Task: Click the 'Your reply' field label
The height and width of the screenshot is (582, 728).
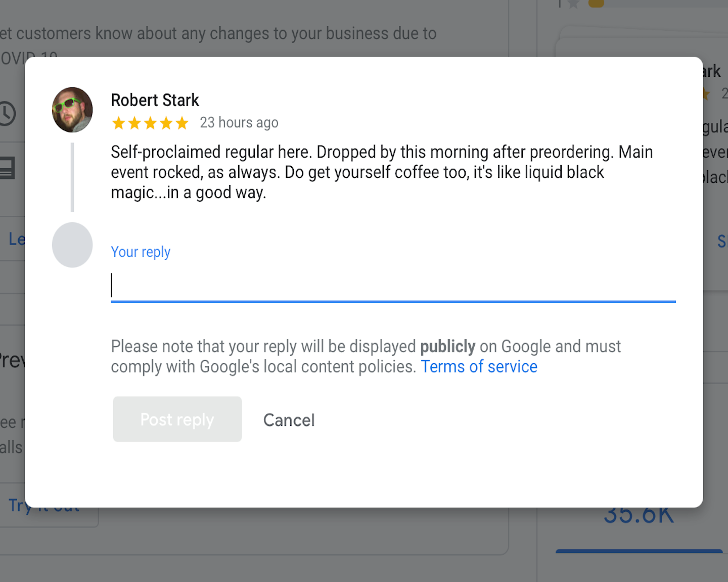Action: click(x=141, y=252)
